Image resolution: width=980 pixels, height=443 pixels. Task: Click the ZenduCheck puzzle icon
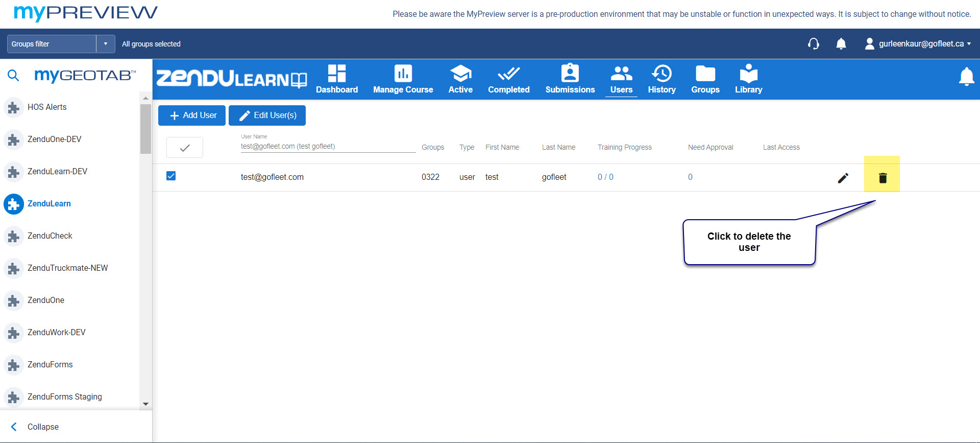[14, 236]
